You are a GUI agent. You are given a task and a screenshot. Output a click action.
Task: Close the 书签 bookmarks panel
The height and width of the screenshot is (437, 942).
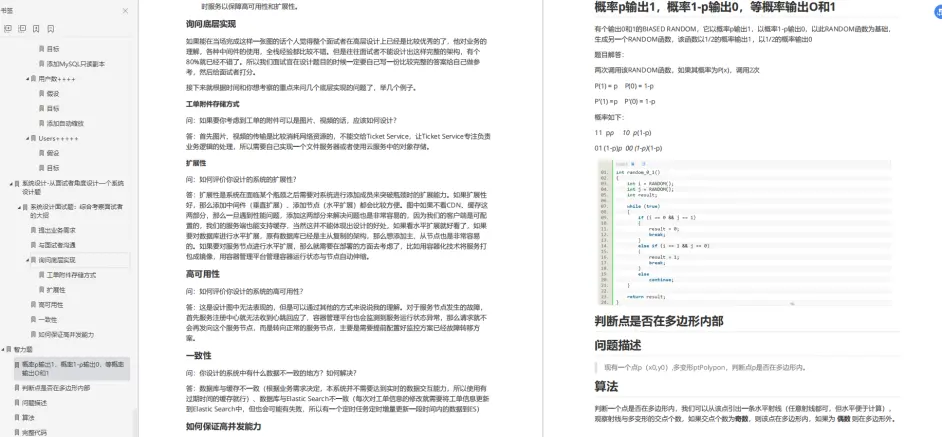pos(125,11)
